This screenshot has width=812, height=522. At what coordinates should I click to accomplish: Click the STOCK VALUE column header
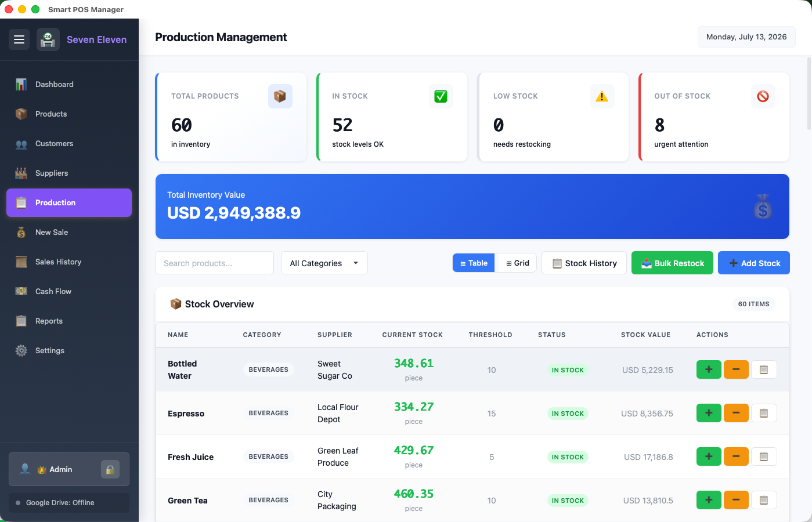(x=646, y=335)
